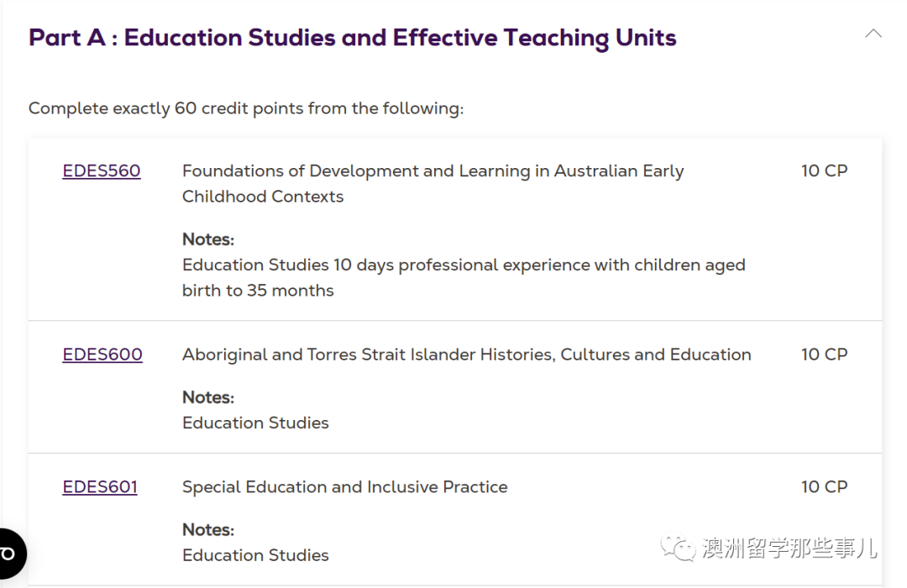The width and height of the screenshot is (907, 588).
Task: Collapse Part A section with chevron arrow
Action: click(x=873, y=34)
